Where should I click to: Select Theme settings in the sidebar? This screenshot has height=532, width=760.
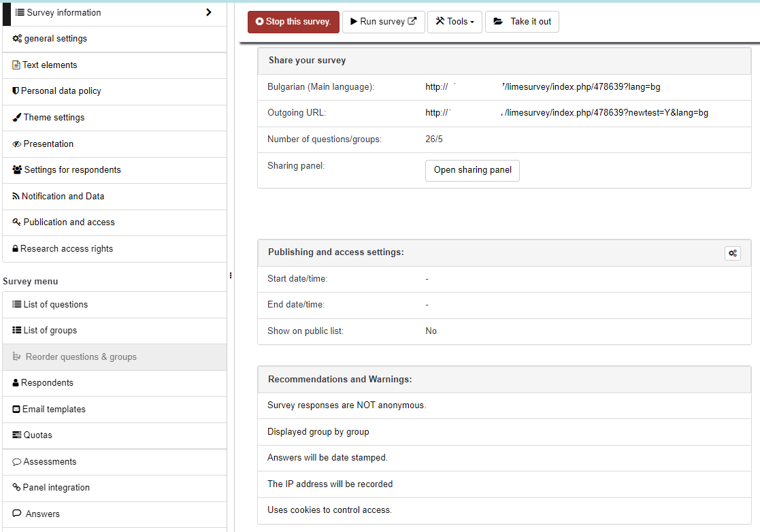point(114,118)
